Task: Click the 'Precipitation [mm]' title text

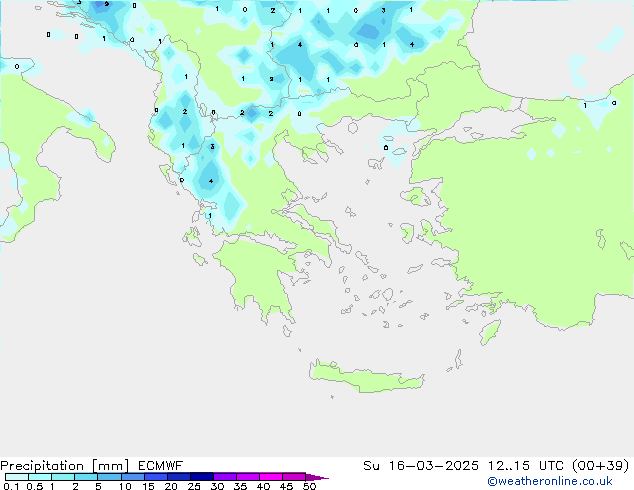Action: click(64, 466)
